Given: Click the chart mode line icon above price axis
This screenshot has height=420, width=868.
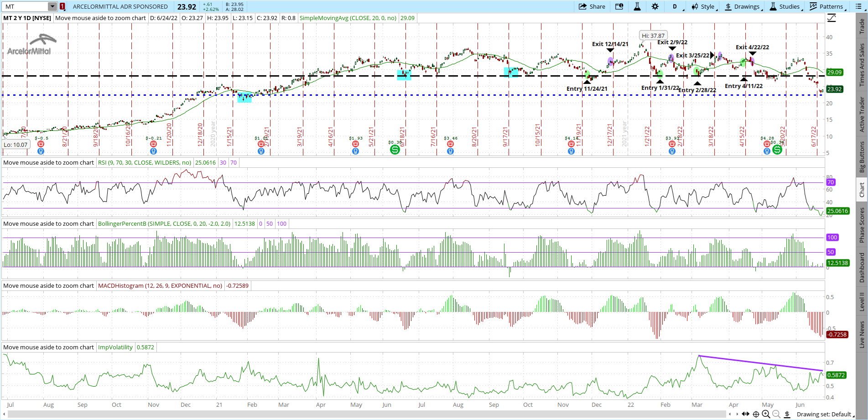Looking at the screenshot, I should [832, 18].
